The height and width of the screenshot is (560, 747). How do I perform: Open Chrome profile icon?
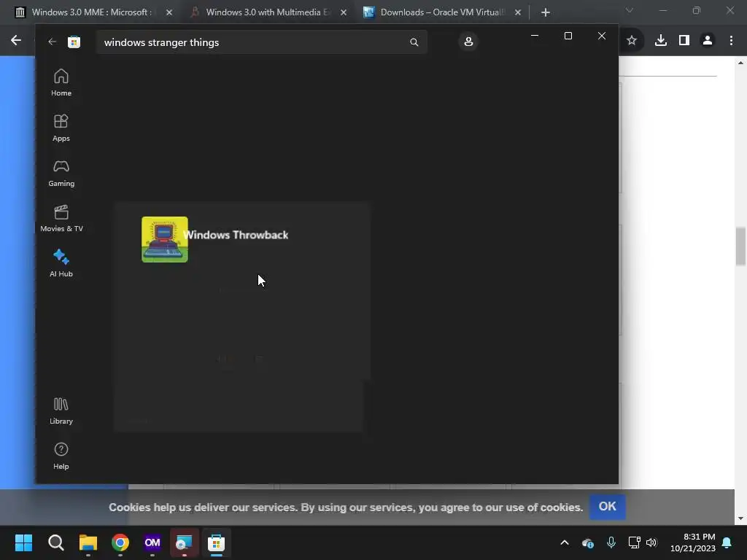coord(708,41)
